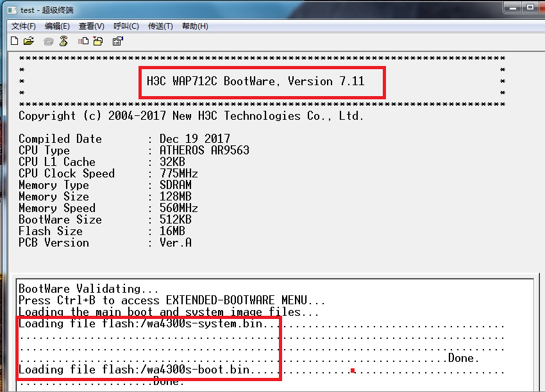Click the New connection toolbar icon
Screen dimensions: 545x392
click(x=15, y=41)
